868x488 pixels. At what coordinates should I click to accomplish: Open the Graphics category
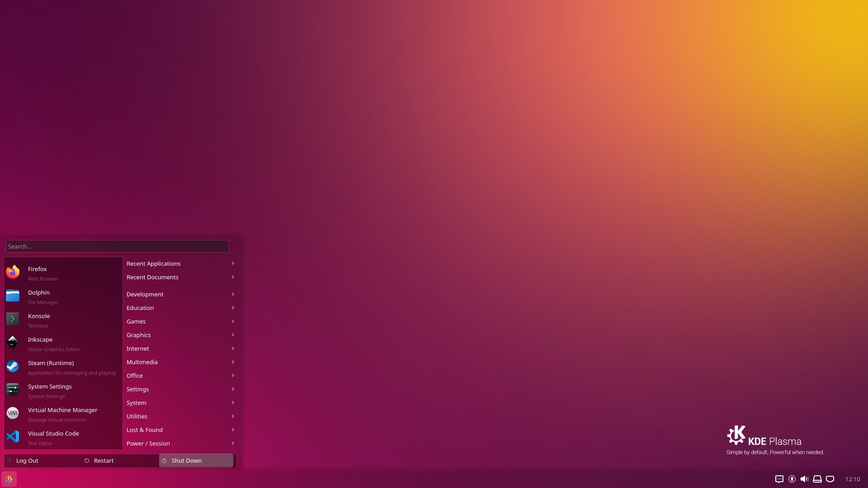click(180, 335)
